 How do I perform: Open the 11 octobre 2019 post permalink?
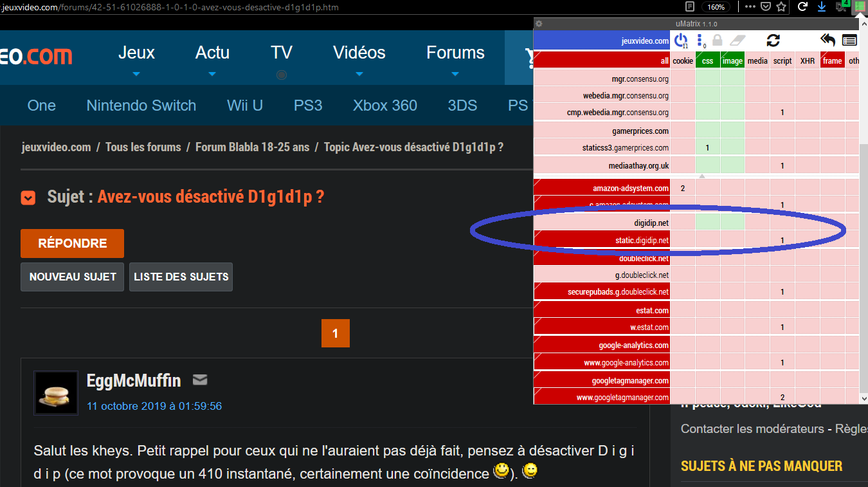[x=154, y=407]
